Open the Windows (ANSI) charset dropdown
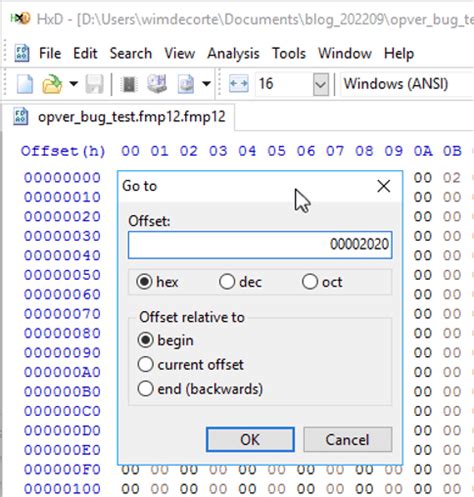This screenshot has width=474, height=497. click(407, 84)
